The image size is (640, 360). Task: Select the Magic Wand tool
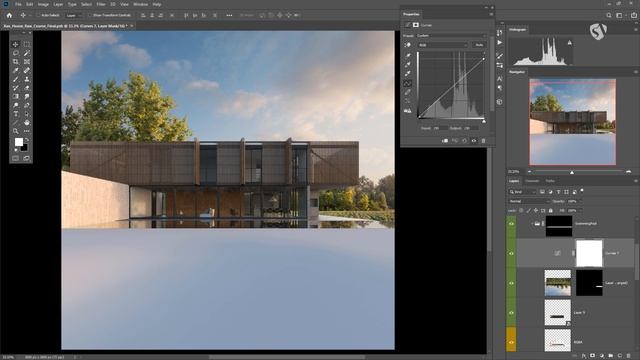coord(27,53)
